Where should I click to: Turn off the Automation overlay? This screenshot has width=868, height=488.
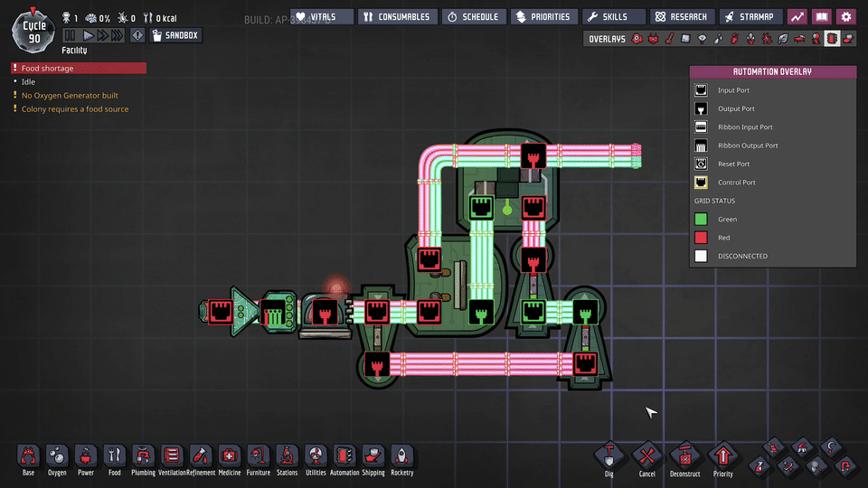(x=832, y=39)
